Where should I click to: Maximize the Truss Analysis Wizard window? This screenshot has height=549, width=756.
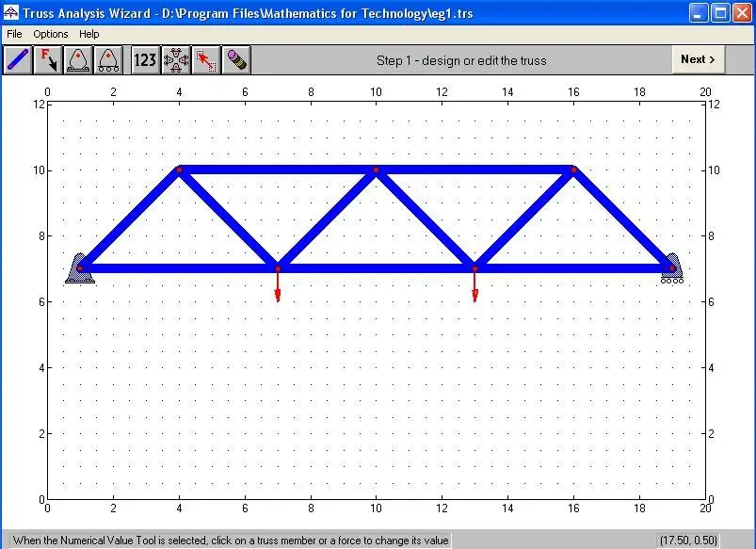(720, 12)
